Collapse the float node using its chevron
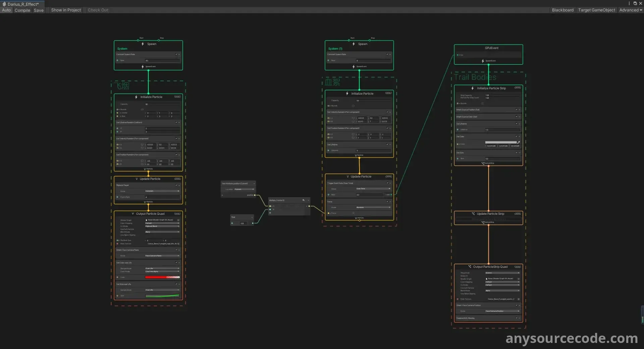The height and width of the screenshot is (349, 644). pos(252,217)
